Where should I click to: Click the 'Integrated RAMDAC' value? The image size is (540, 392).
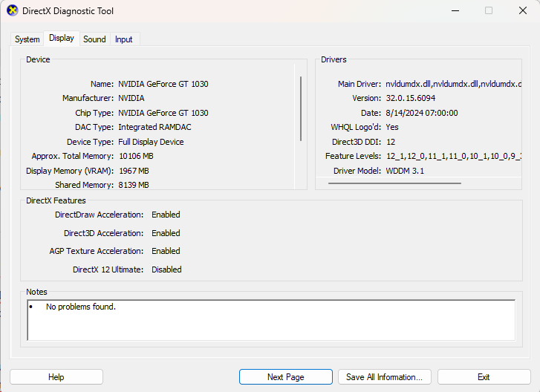[x=154, y=127]
